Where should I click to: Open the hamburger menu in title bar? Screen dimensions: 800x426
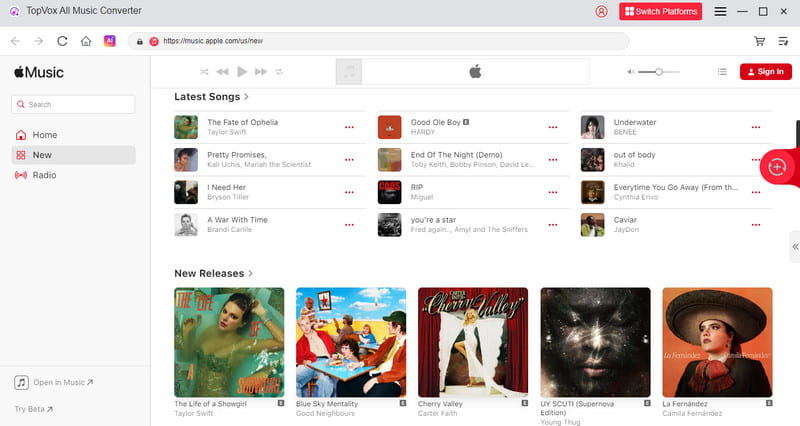pos(720,11)
